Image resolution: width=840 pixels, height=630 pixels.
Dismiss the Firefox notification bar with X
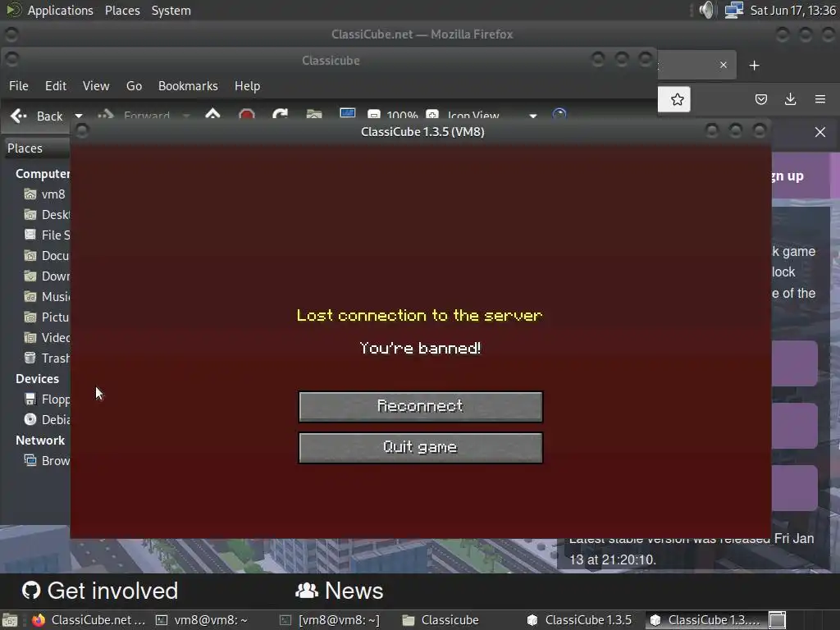[819, 132]
